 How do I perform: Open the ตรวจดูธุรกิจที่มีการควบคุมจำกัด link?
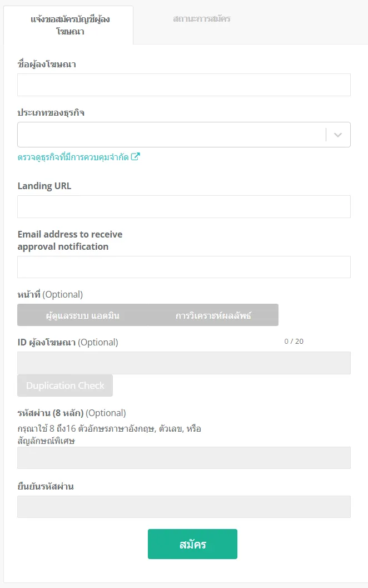click(73, 157)
